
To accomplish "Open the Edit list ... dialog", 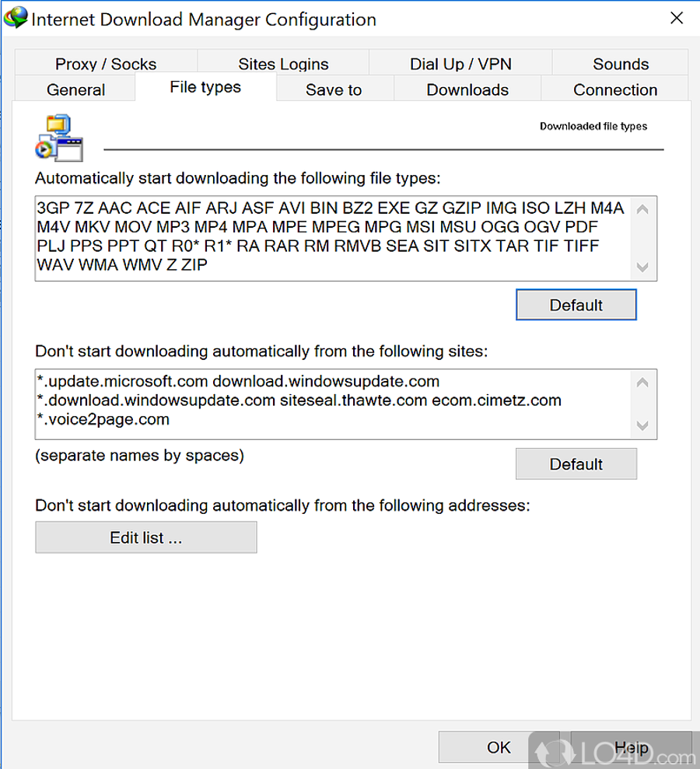I will coord(145,537).
